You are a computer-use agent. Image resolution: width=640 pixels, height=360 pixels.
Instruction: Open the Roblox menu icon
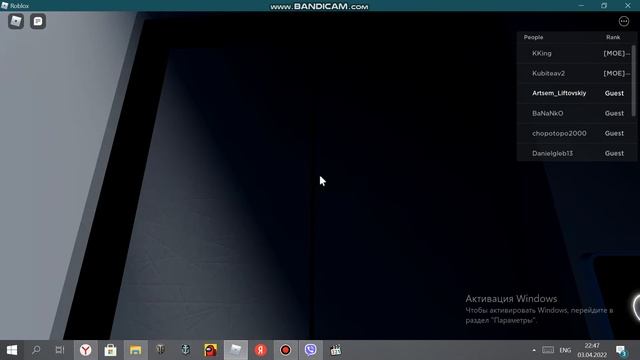point(16,21)
